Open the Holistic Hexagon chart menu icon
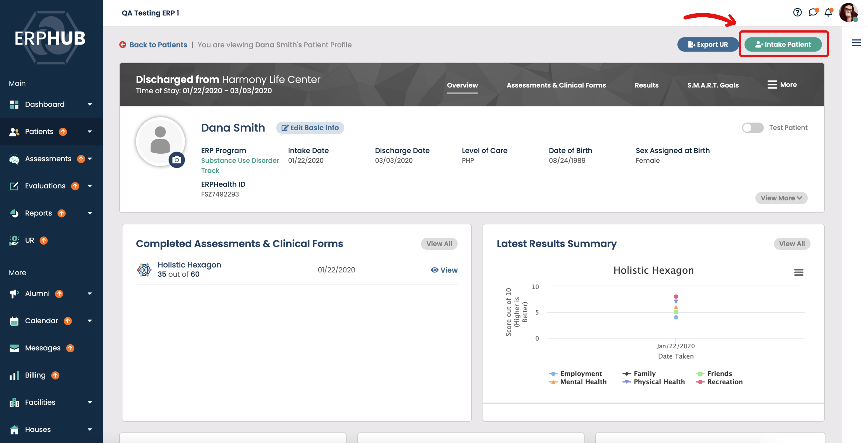Viewport: 868px width, 443px height. [x=799, y=272]
